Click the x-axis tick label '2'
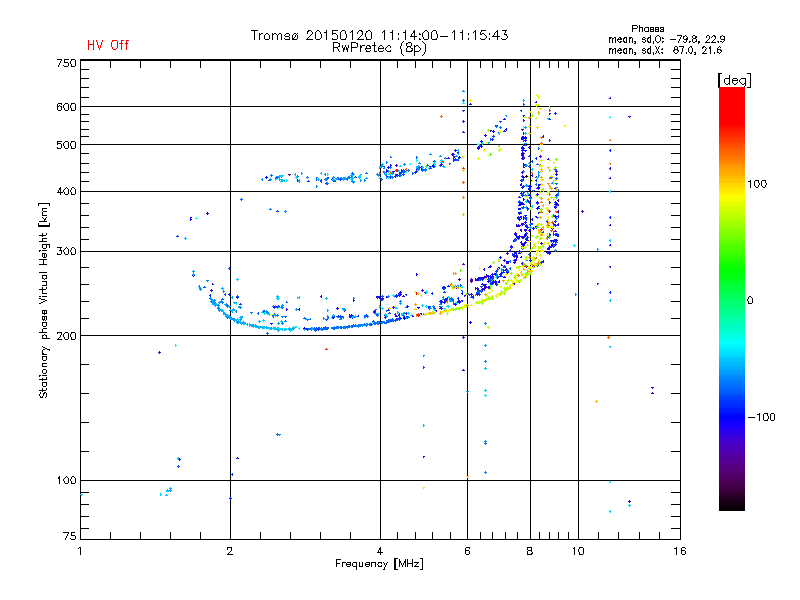 230,551
